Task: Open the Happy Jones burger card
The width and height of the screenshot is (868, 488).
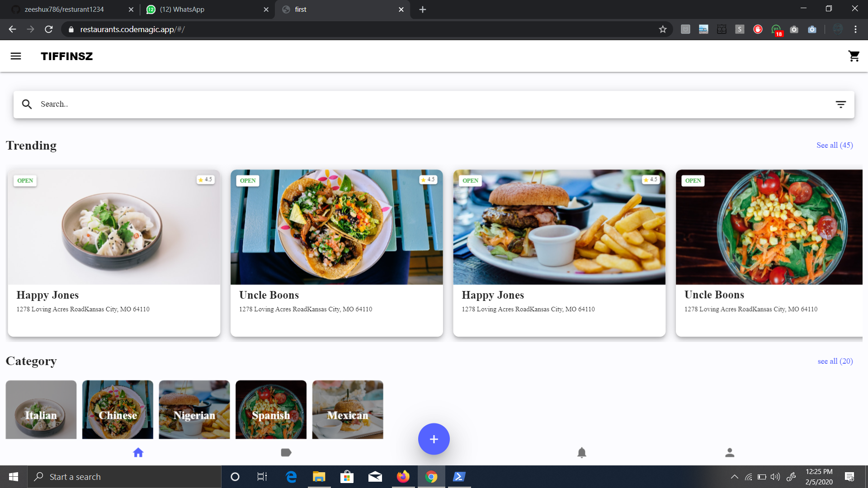Action: point(559,253)
